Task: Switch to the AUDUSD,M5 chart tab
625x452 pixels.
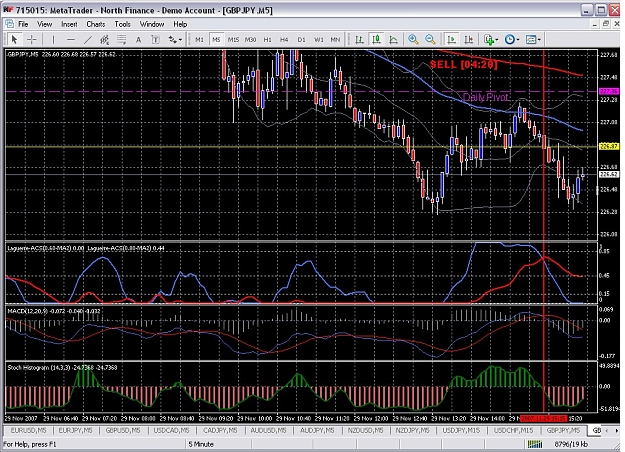Action: 268,430
